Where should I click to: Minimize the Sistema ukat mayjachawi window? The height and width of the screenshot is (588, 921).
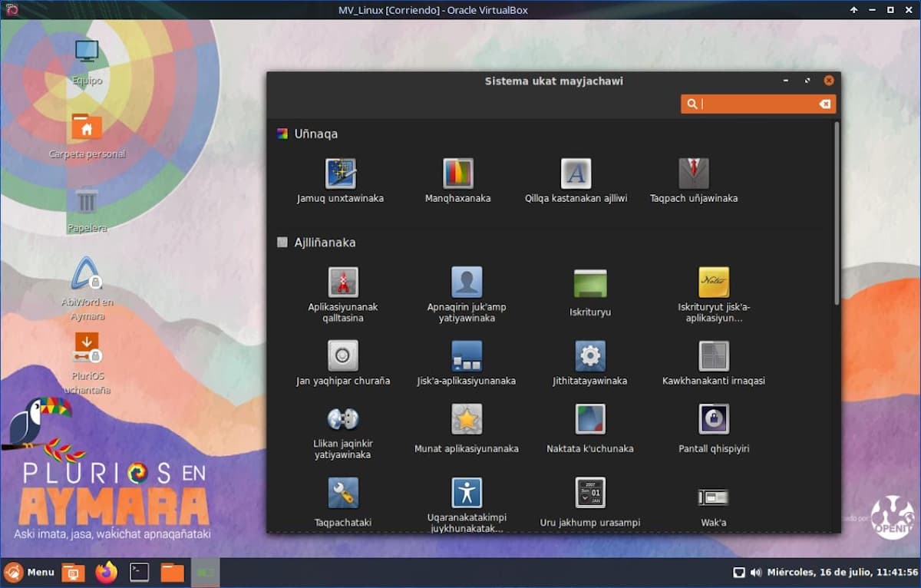[786, 81]
